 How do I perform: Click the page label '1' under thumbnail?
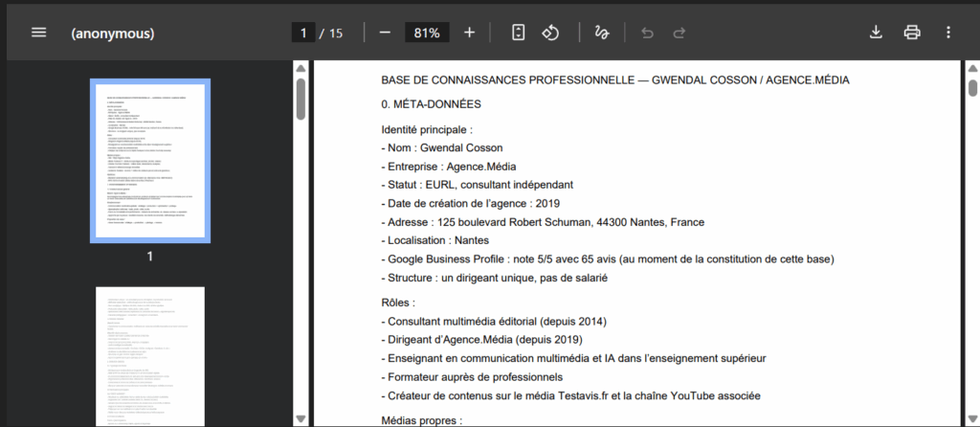coord(150,257)
